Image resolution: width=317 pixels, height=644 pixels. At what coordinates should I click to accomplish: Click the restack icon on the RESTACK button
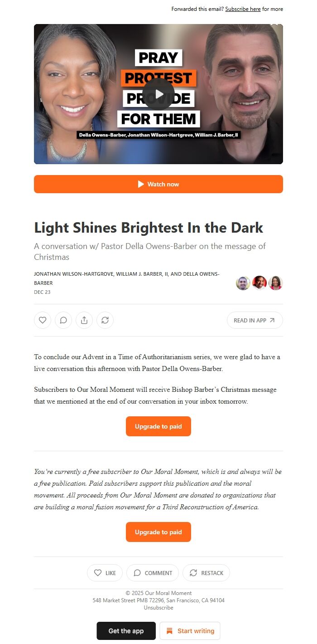pos(193,573)
